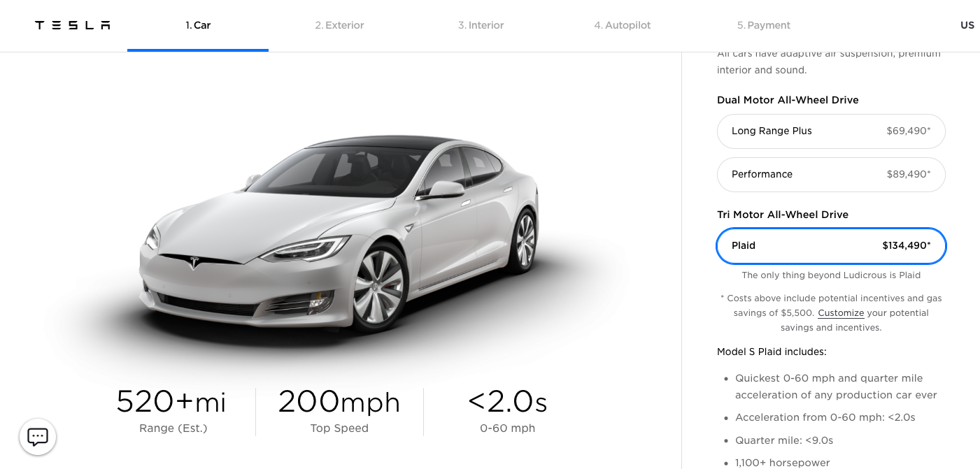Open the chat bubble icon
Screen dimensions: 980x469
coord(38,437)
